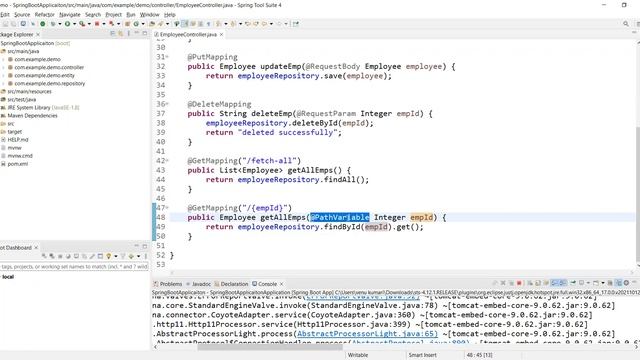Open dropdown arrow beside lightbulb in Boot Dashboard
Screen dimensions: 640x360
[116, 256]
